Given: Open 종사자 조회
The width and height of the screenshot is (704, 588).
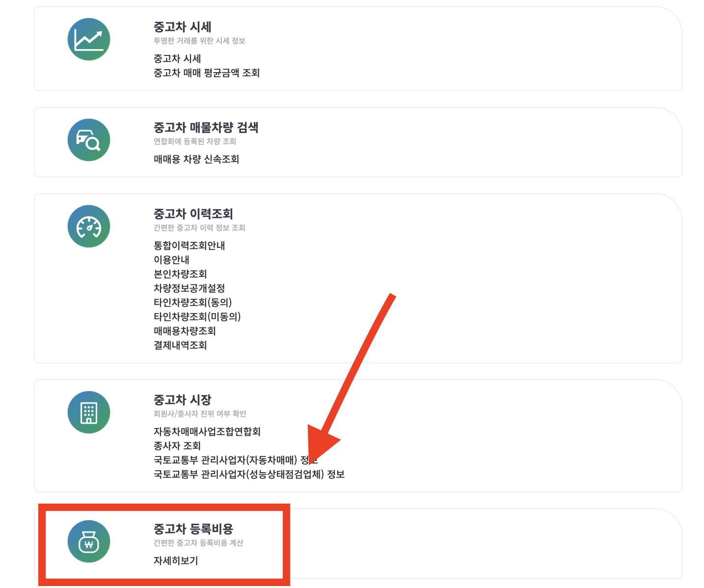Looking at the screenshot, I should pyautogui.click(x=177, y=446).
